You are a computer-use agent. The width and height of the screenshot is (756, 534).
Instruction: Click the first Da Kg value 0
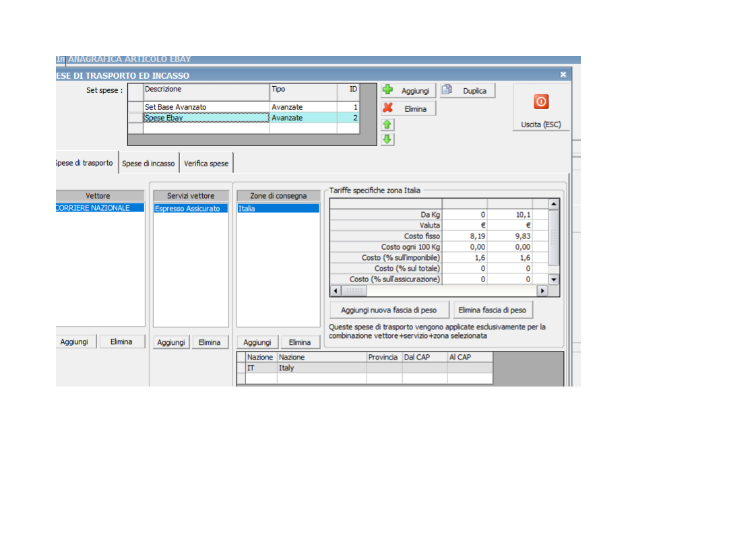(x=465, y=214)
